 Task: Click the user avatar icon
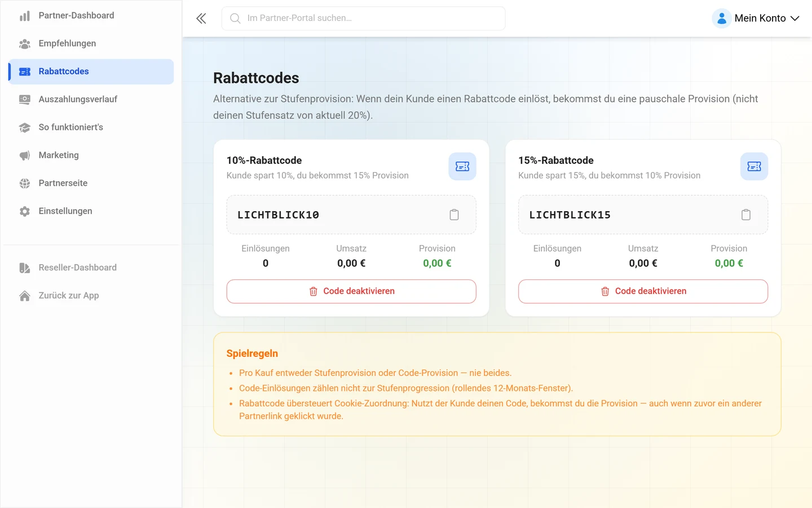[722, 19]
